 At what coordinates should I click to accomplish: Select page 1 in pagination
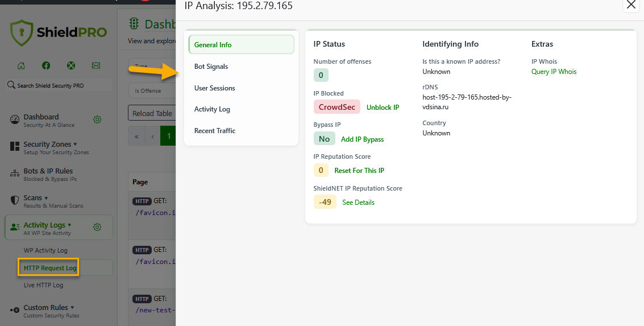pos(168,137)
